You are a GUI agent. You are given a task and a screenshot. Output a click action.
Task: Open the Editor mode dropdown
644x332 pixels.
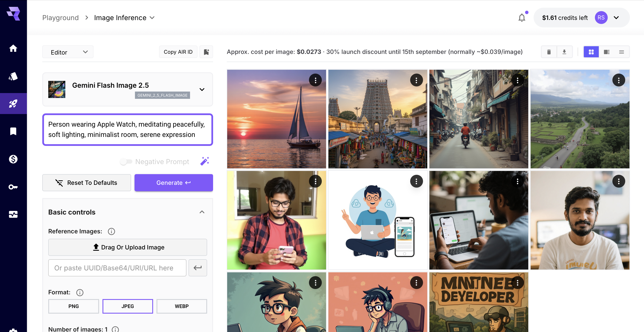point(68,52)
